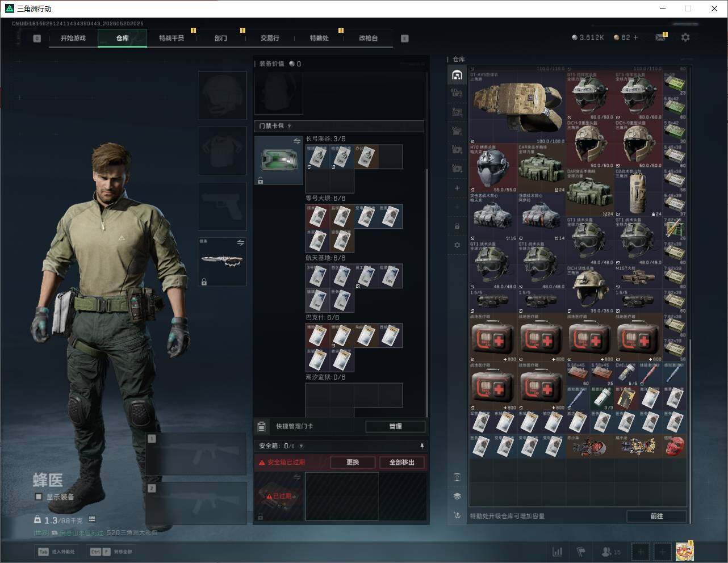Switch to the 开始游戏 tab
The width and height of the screenshot is (728, 563).
(x=73, y=38)
